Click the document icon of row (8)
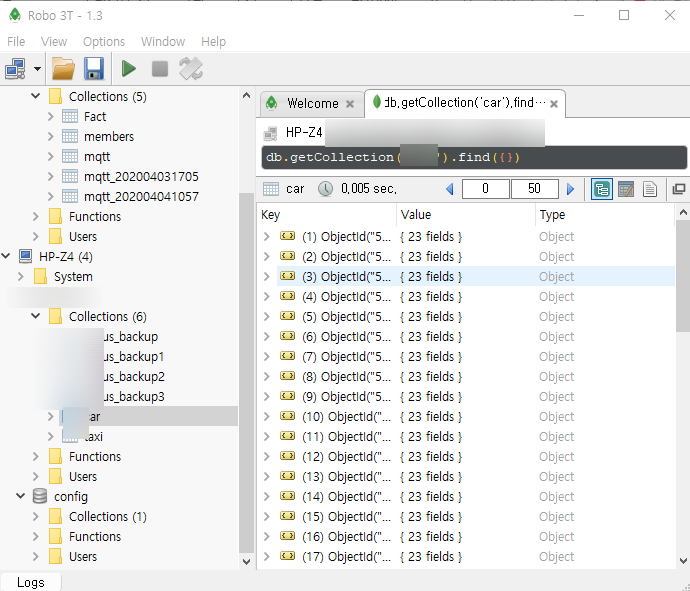Screen dimensions: 690x591 point(288,376)
